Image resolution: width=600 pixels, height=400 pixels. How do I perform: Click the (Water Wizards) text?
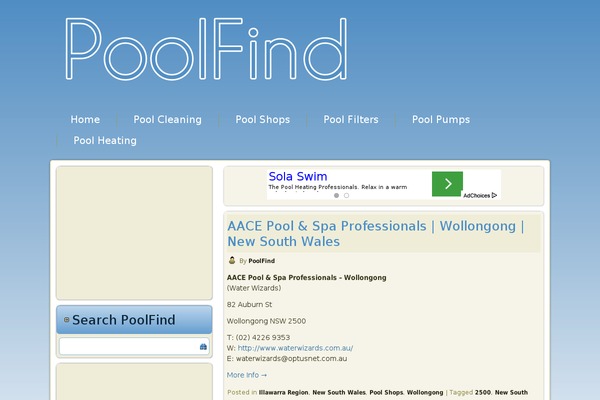click(x=254, y=288)
